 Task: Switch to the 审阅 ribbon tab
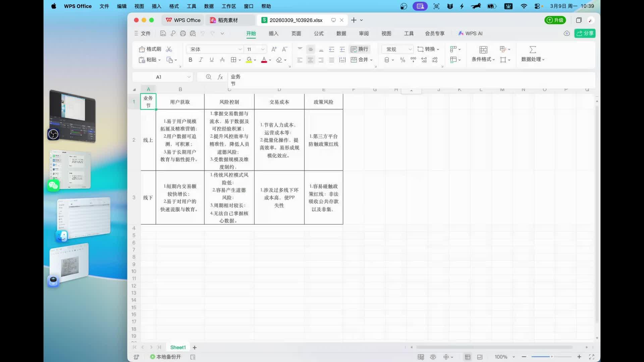tap(364, 34)
